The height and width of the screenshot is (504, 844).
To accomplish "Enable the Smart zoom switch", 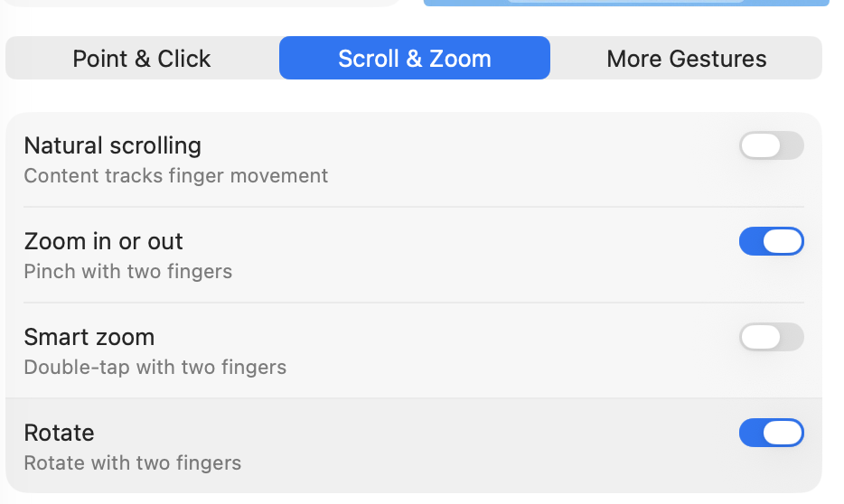I will (x=771, y=337).
